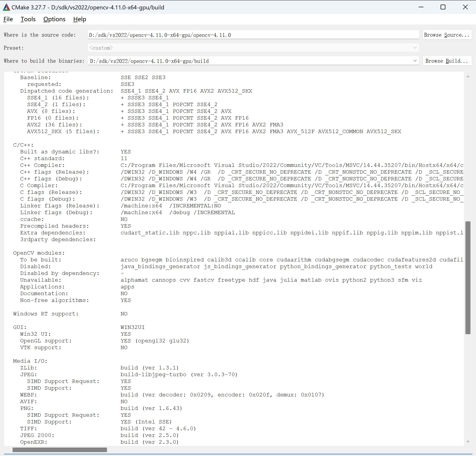Screen dimensions: 476x456
Task: Open the Tools menu
Action: tap(28, 19)
